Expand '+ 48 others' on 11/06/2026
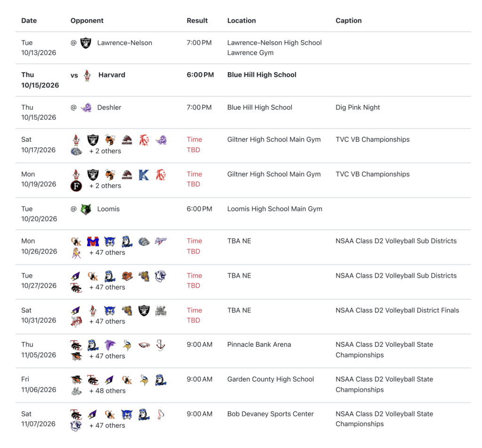 [x=107, y=391]
